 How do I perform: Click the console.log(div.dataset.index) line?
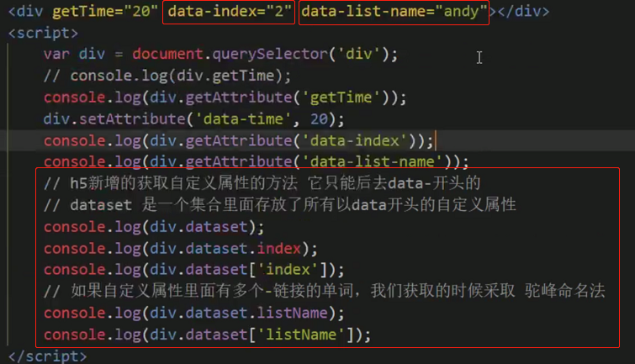[181, 248]
